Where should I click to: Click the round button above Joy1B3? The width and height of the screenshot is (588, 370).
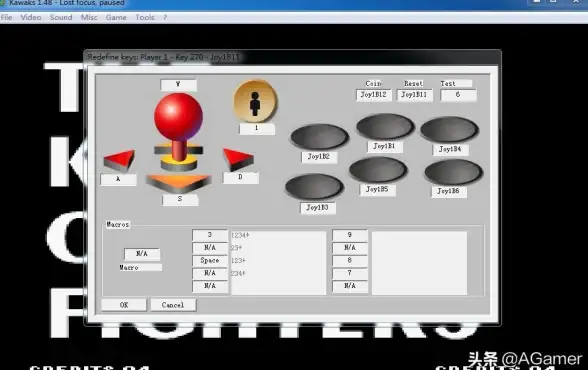(314, 187)
